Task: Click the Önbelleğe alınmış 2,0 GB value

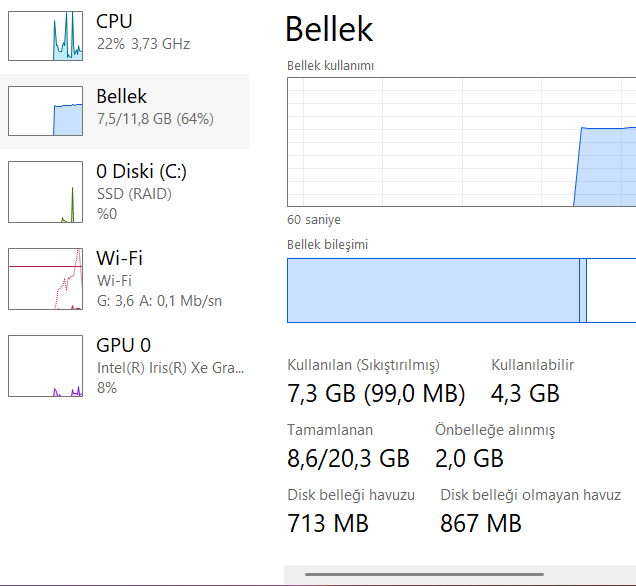Action: tap(469, 458)
